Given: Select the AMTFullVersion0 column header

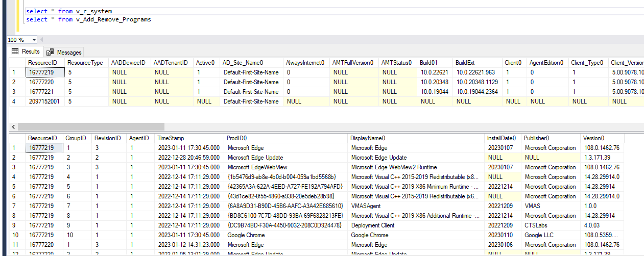Looking at the screenshot, I should click(354, 63).
